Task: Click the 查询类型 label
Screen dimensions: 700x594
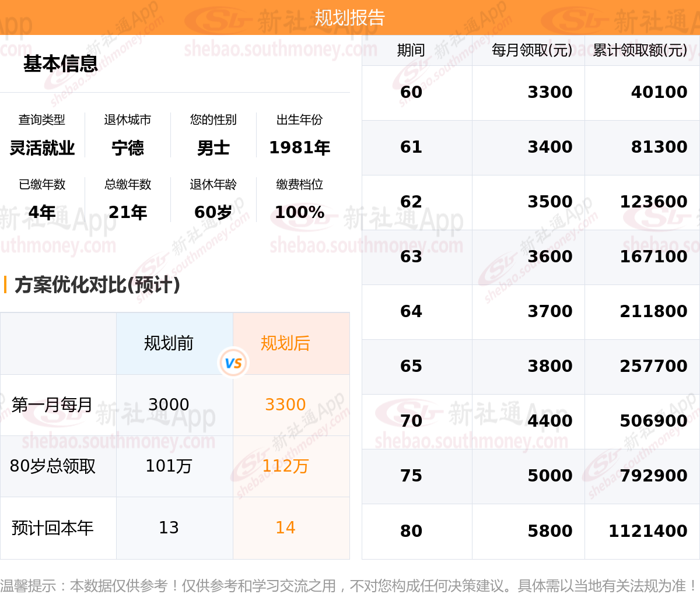Action: (x=42, y=119)
